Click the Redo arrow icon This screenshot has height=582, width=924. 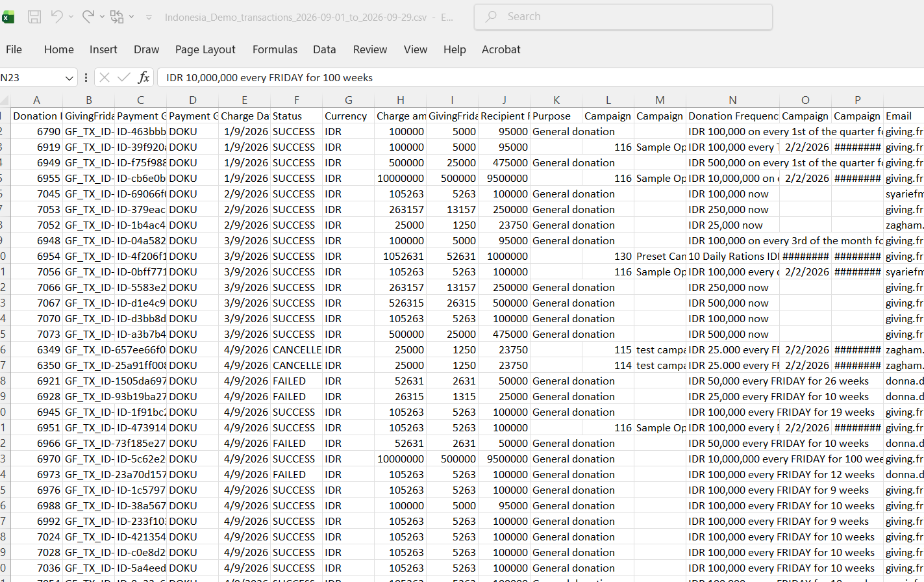(88, 17)
